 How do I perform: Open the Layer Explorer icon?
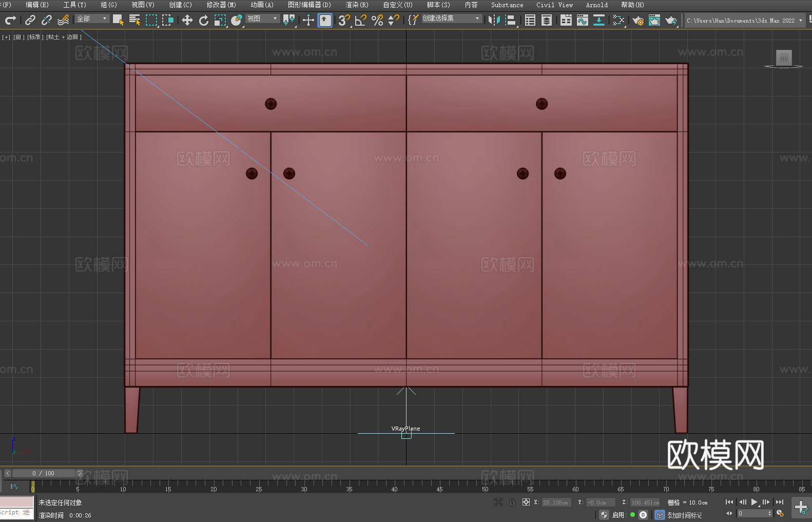pos(547,20)
